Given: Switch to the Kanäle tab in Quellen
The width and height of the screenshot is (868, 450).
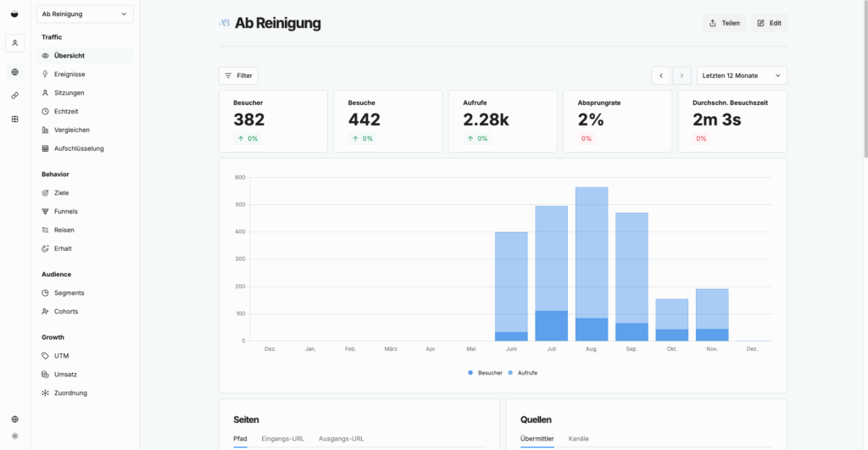Looking at the screenshot, I should [x=579, y=438].
